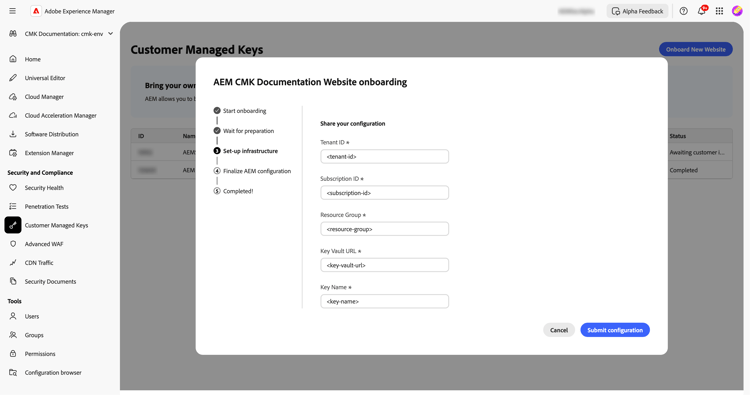750x395 pixels.
Task: Open Configuration browser link
Action: tap(53, 372)
